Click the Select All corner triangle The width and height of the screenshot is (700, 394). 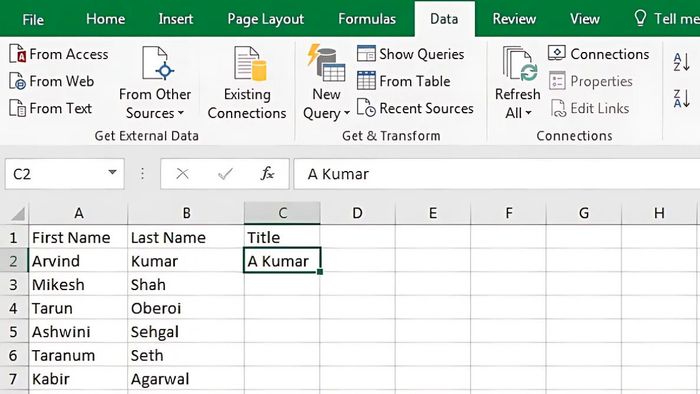(x=17, y=214)
